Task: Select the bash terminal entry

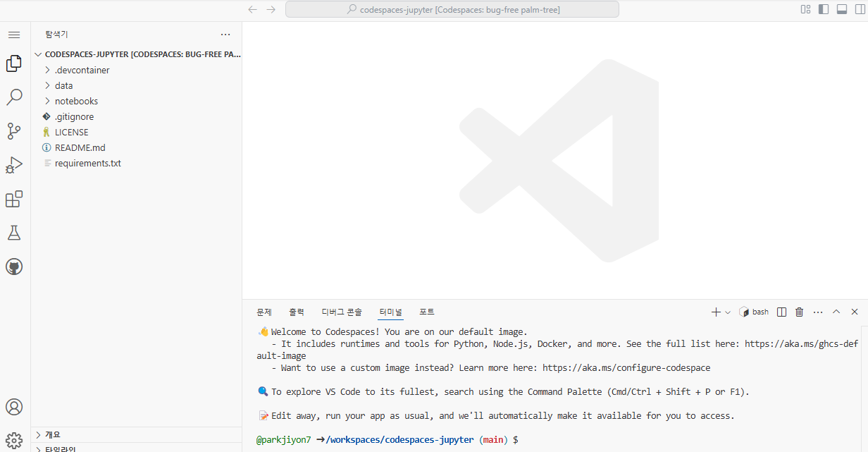Action: (754, 312)
